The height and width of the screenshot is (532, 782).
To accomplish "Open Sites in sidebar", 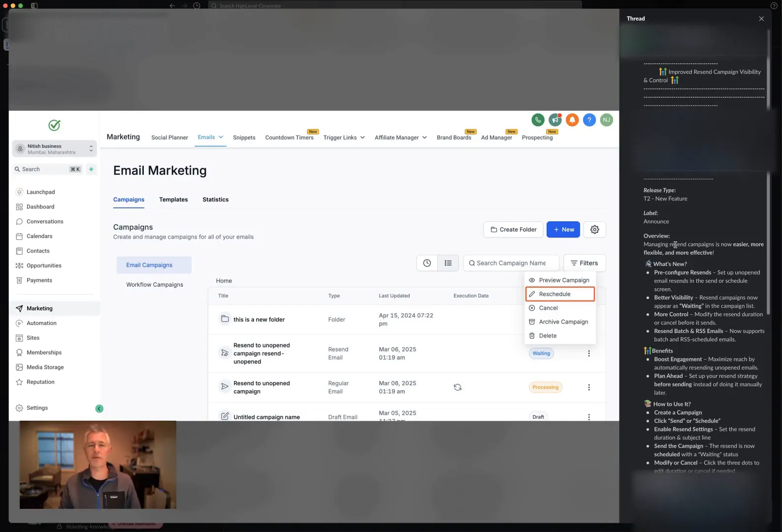I will tap(33, 338).
